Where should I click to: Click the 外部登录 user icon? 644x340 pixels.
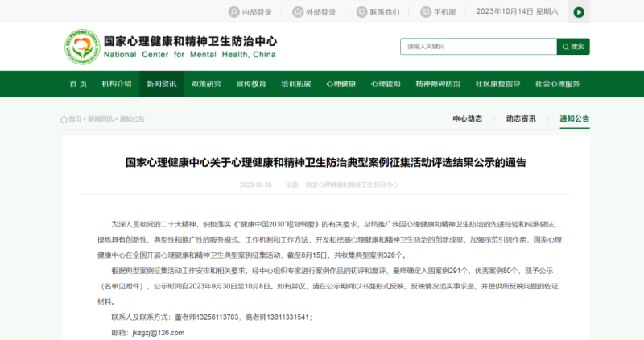point(297,12)
